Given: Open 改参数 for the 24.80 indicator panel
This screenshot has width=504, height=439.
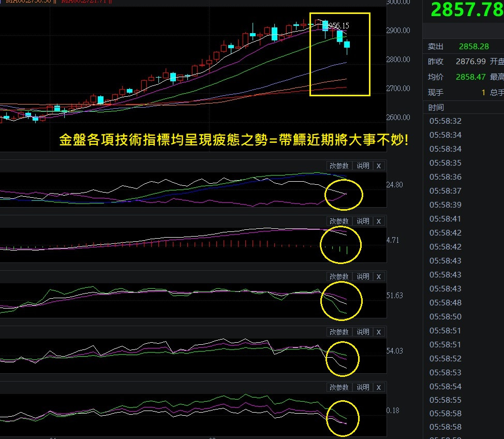Looking at the screenshot, I should tap(339, 166).
